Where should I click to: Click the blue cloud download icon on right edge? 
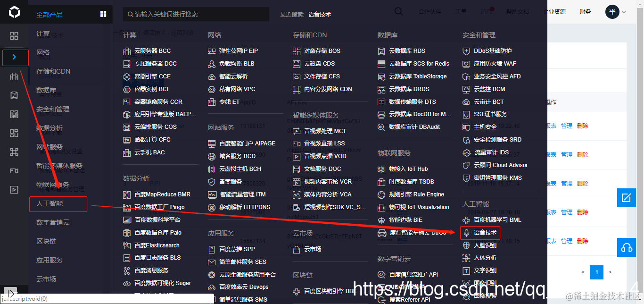tap(627, 247)
